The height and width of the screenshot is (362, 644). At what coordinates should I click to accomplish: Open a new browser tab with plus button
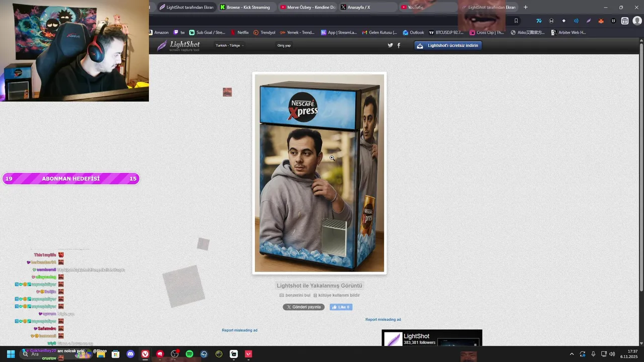click(x=526, y=7)
